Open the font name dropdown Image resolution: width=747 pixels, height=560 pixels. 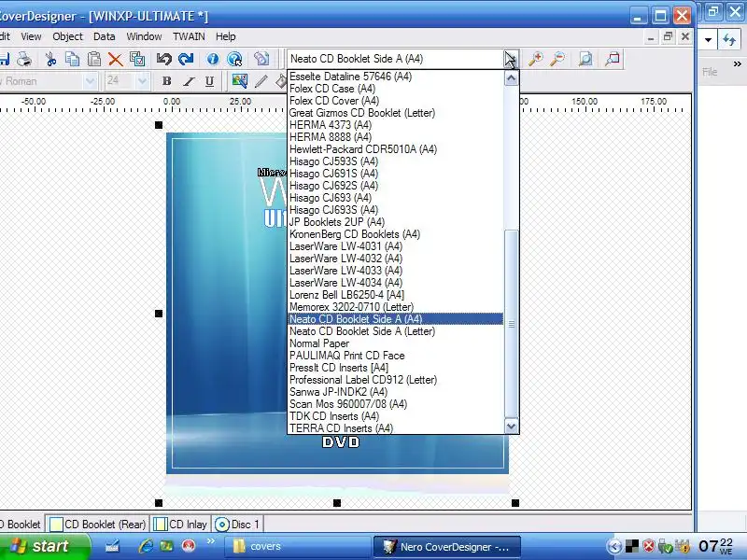[90, 81]
